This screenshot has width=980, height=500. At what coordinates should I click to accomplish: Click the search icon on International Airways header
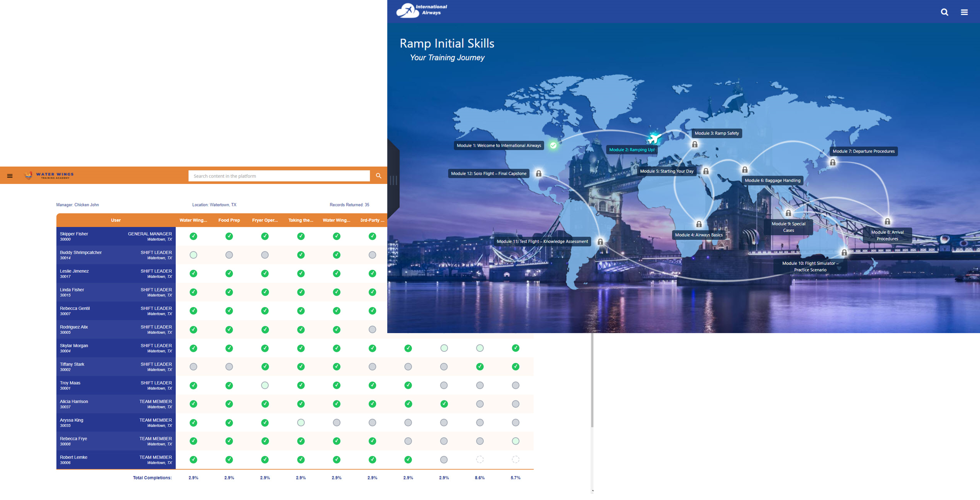tap(944, 12)
